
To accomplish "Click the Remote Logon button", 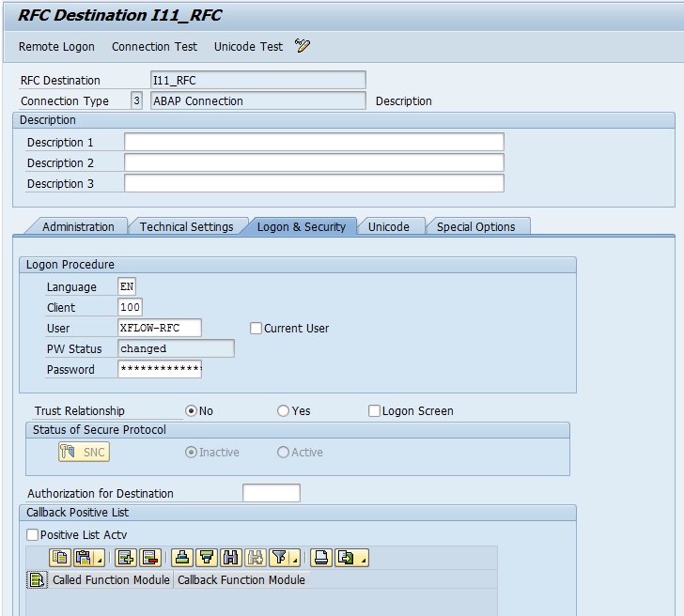I will (56, 47).
